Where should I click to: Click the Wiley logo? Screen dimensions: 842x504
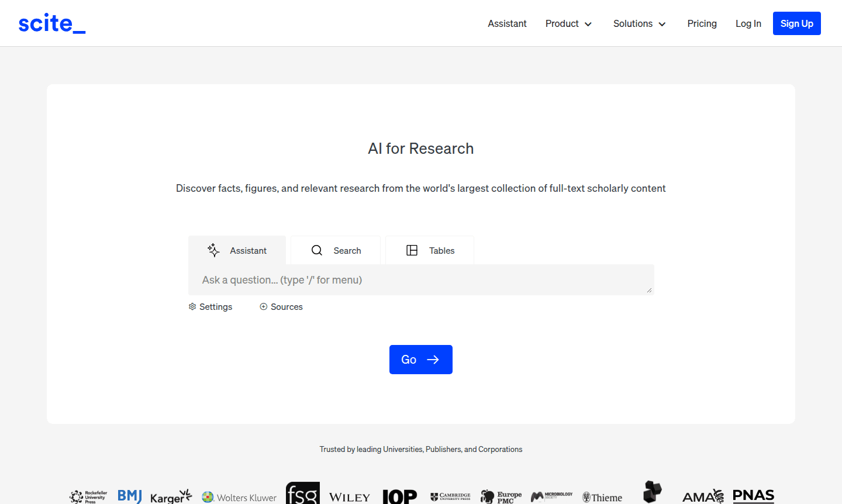pos(349,498)
